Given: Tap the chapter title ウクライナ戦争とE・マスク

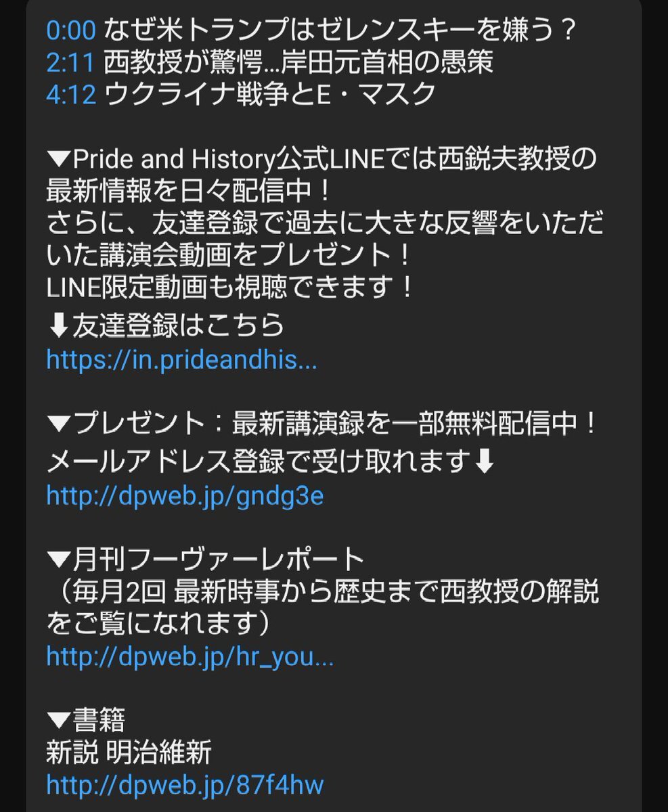Looking at the screenshot, I should tap(269, 95).
